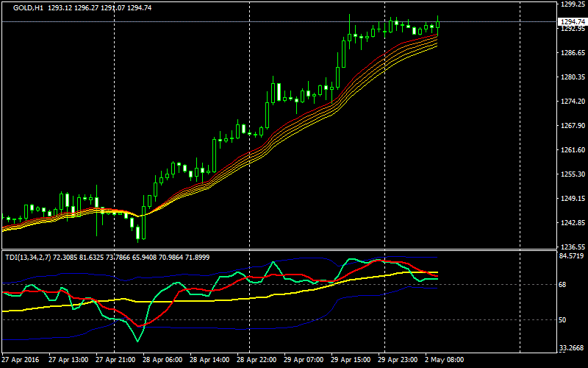The image size is (588, 368).
Task: Click the 1267.90 price axis label
Action: pyautogui.click(x=573, y=125)
